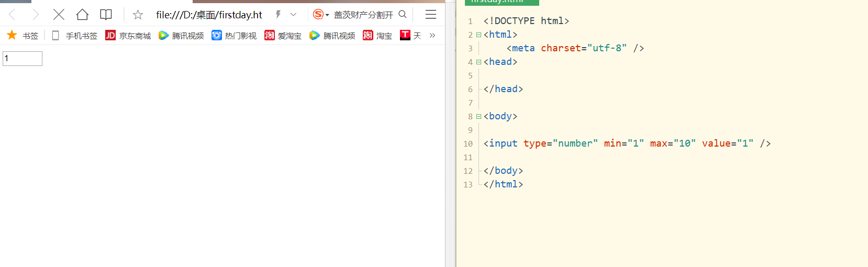Open 爱淘宝 bookmark
The height and width of the screenshot is (267, 868).
point(283,36)
